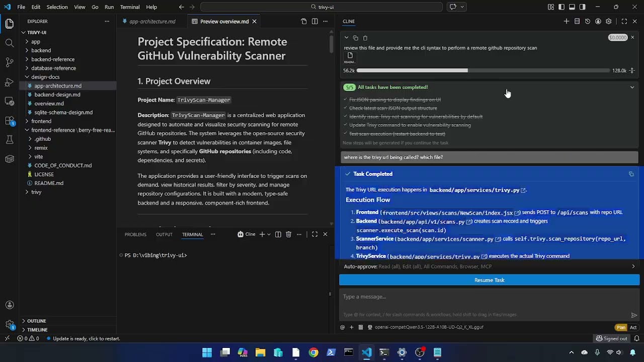Customize the editor layout
This screenshot has height=362, width=644.
(x=551, y=7)
